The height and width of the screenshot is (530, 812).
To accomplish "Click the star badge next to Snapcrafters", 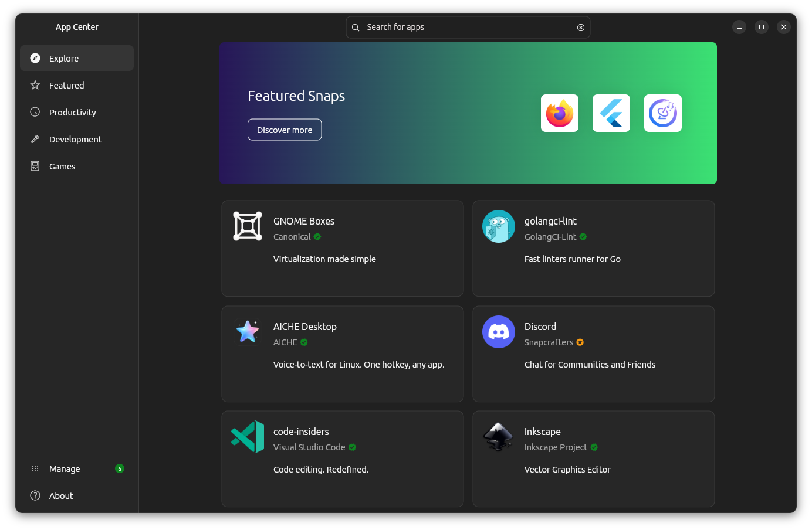I will coord(580,342).
